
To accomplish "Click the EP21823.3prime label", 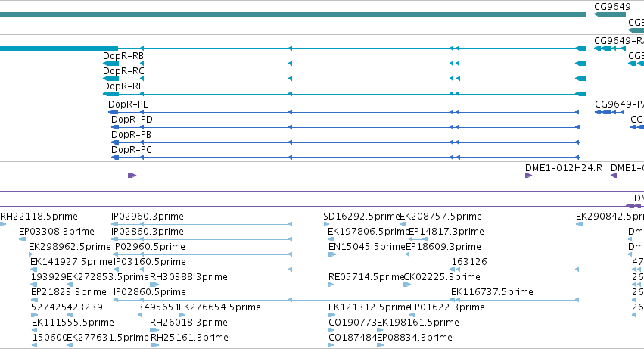I will pyautogui.click(x=69, y=293).
